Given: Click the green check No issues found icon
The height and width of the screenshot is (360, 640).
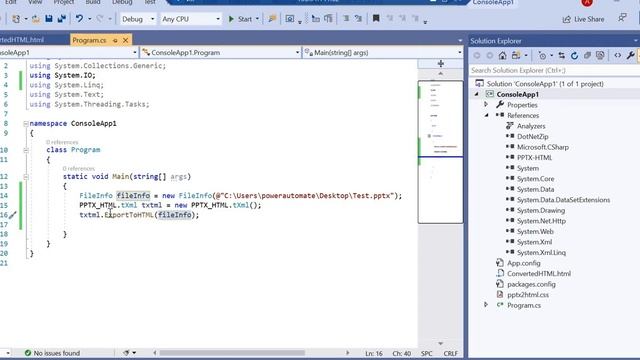Looking at the screenshot, I should point(28,353).
